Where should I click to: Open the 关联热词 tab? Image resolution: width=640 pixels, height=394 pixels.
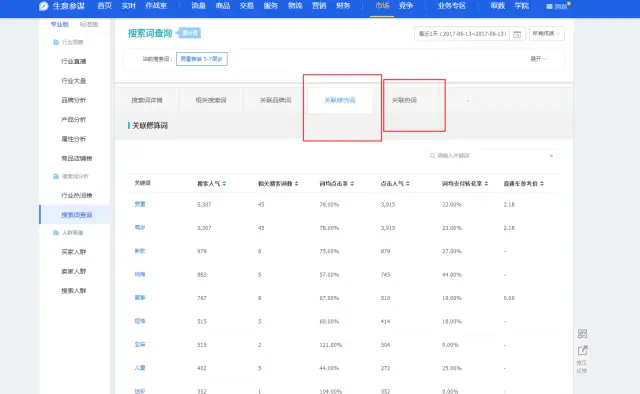(404, 100)
